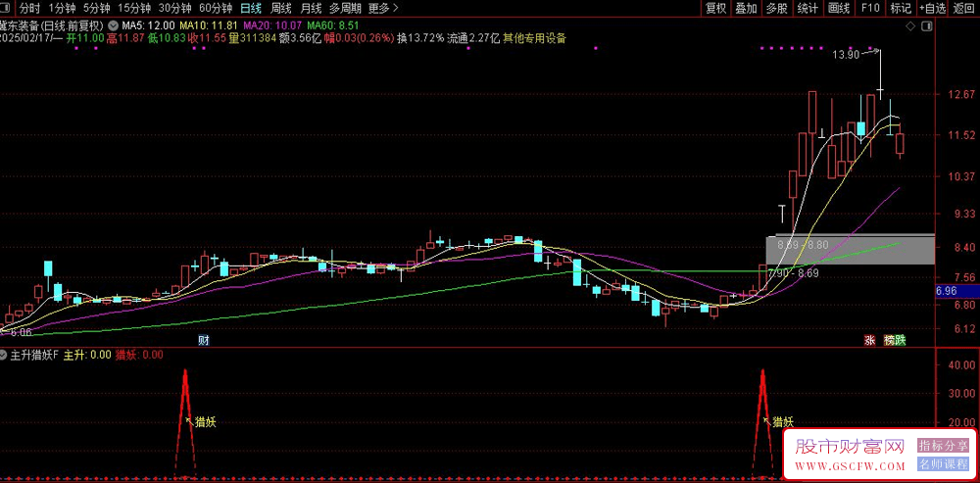Click the 收11.55 close value
Image resolution: width=980 pixels, height=483 pixels.
point(208,38)
